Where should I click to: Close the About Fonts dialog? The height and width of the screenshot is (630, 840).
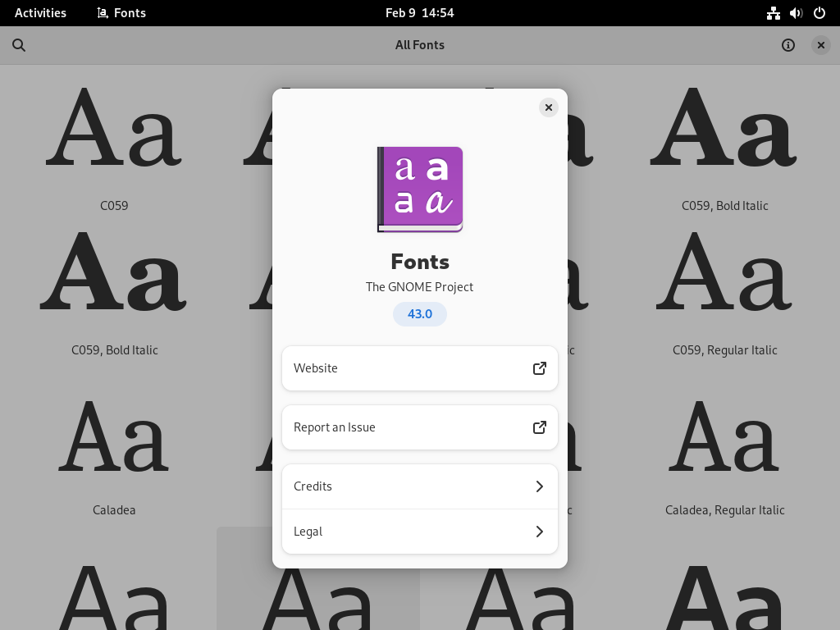[x=549, y=107]
